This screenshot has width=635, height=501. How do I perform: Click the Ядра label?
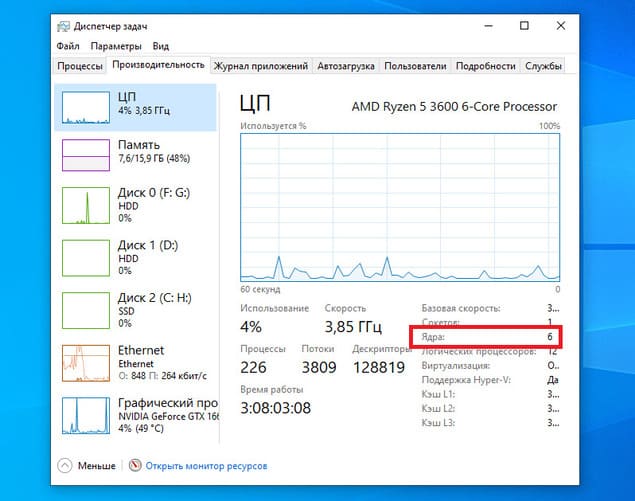[433, 337]
